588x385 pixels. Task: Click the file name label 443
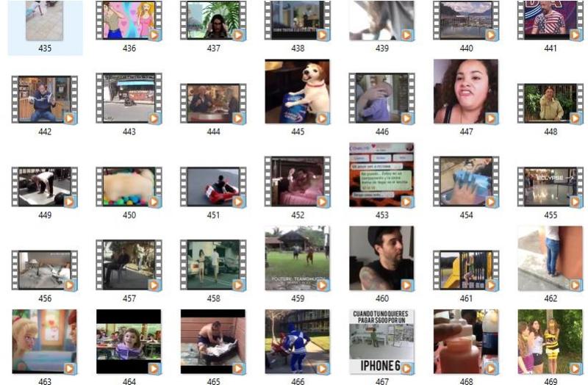[x=129, y=132]
